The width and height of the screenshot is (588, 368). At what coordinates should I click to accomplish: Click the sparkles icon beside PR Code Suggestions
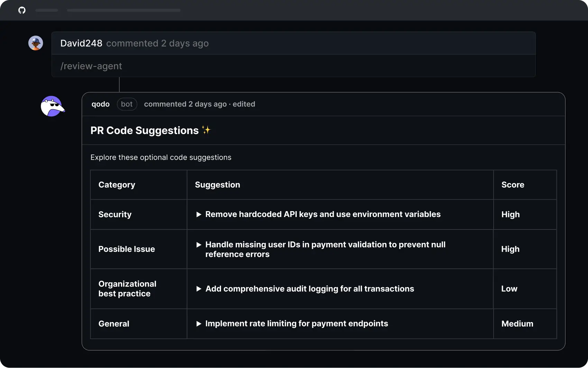pyautogui.click(x=206, y=130)
